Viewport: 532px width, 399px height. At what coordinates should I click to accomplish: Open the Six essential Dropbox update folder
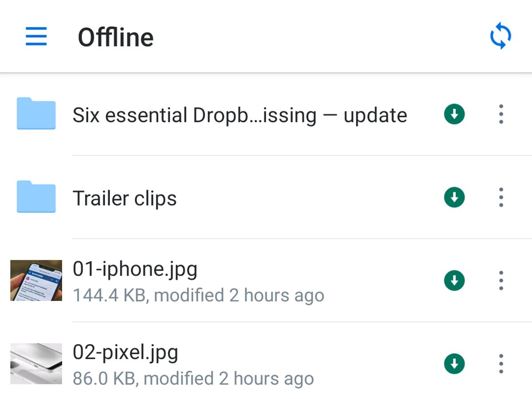239,115
